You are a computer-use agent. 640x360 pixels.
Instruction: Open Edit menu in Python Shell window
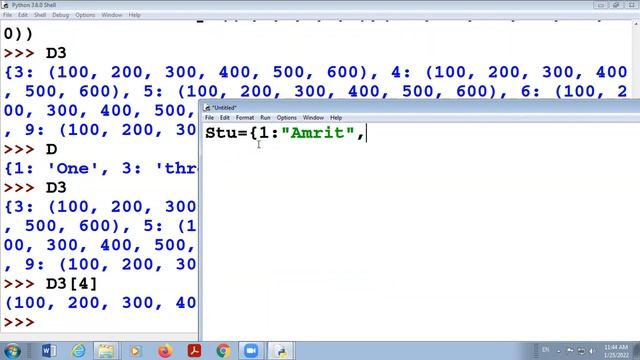pos(23,15)
